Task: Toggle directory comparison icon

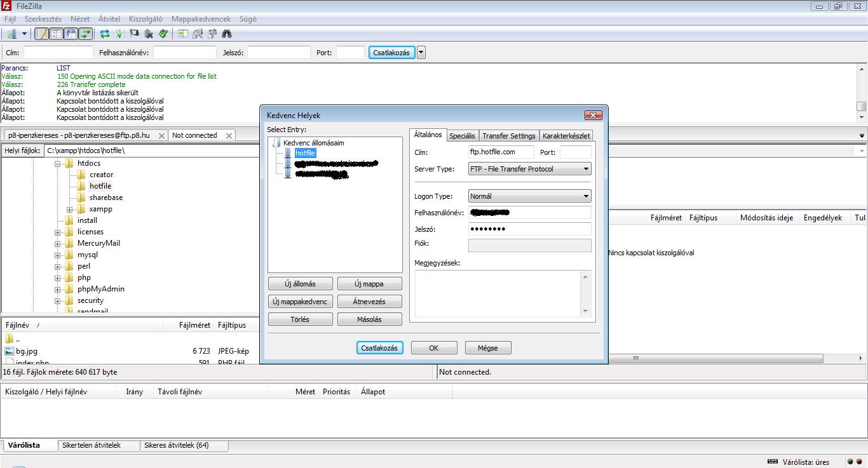Action: click(198, 34)
